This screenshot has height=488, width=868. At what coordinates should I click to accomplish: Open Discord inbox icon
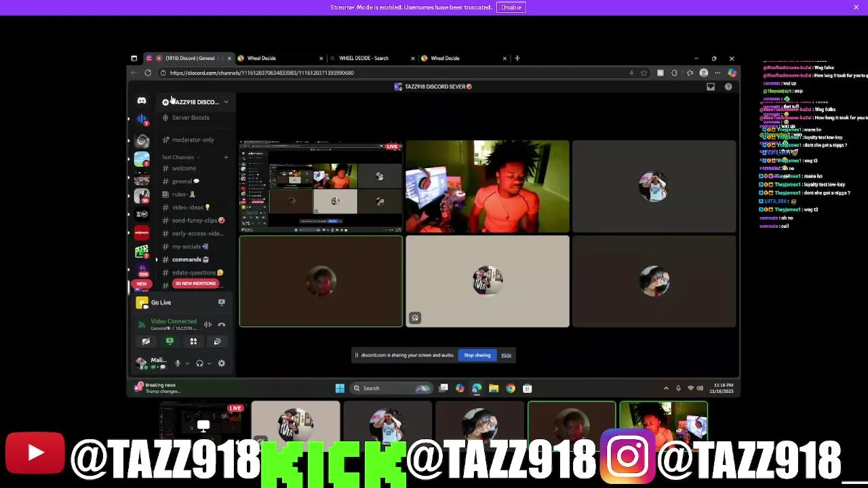(711, 87)
